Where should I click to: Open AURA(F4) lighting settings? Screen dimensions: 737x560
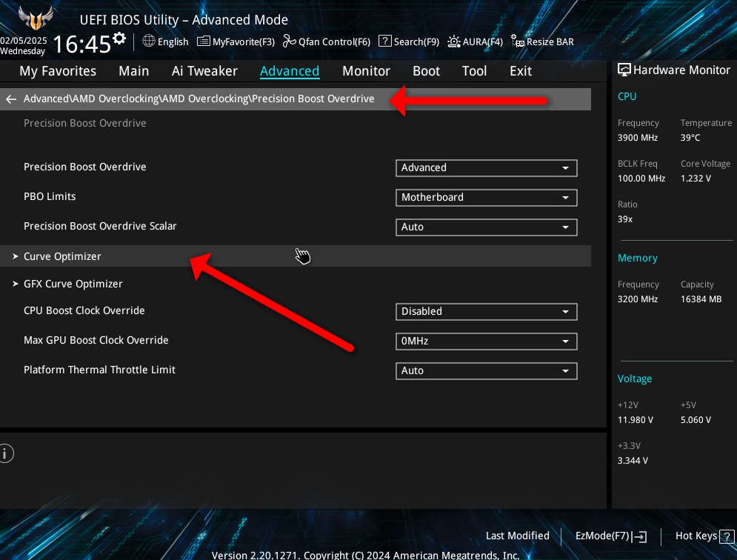[x=476, y=41]
